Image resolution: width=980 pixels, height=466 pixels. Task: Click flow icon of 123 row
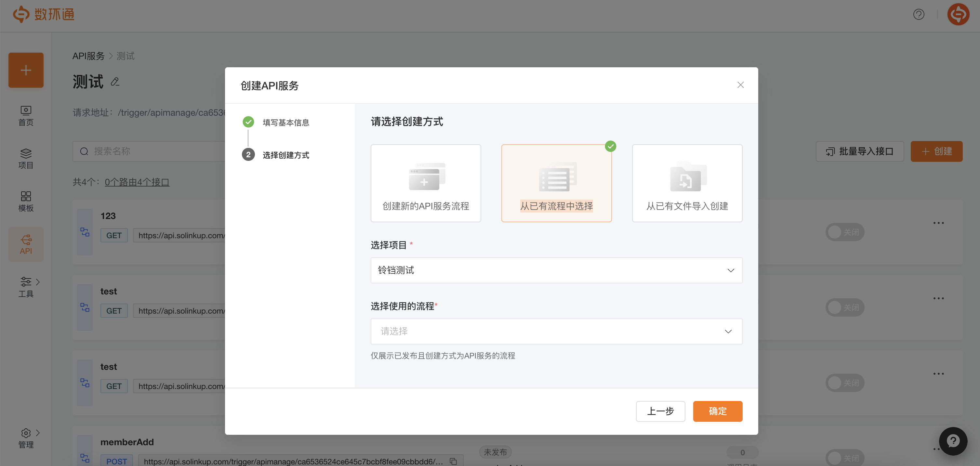[x=85, y=232]
